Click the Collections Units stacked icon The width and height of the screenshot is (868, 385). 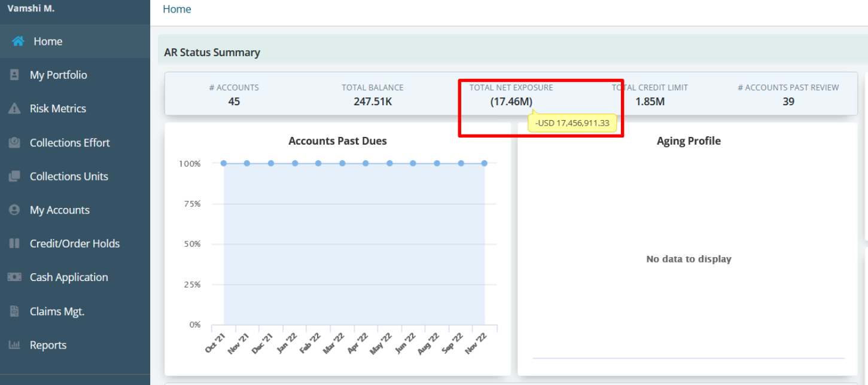(14, 176)
